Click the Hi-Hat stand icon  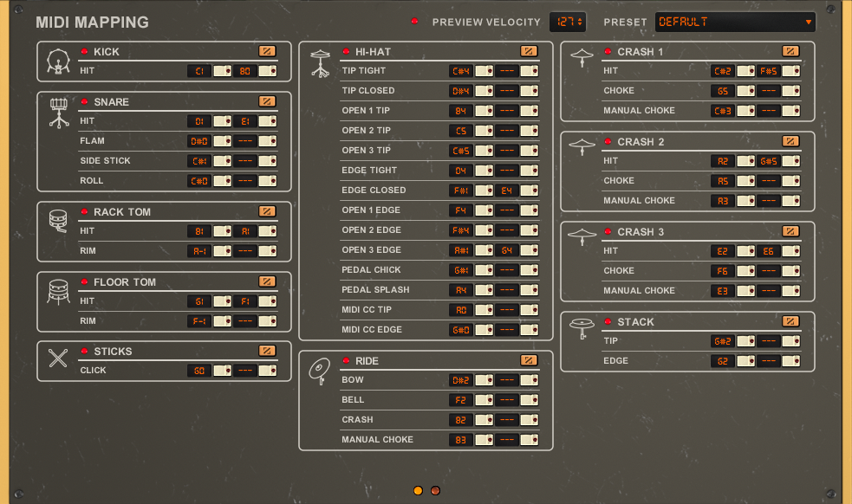coord(320,65)
